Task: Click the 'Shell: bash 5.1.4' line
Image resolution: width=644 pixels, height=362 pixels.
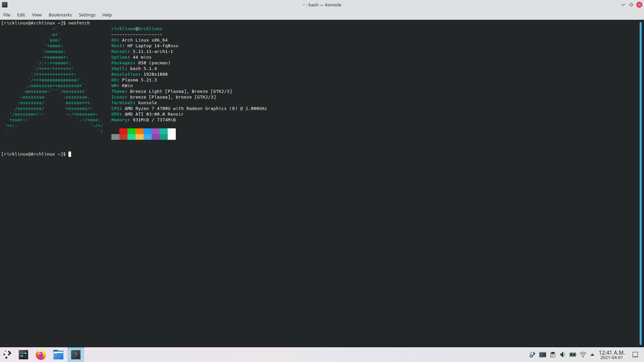Action: click(134, 69)
